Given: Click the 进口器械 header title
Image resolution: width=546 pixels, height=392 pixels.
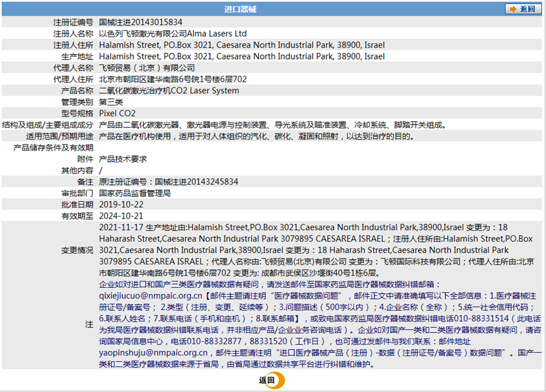Looking at the screenshot, I should pos(240,10).
